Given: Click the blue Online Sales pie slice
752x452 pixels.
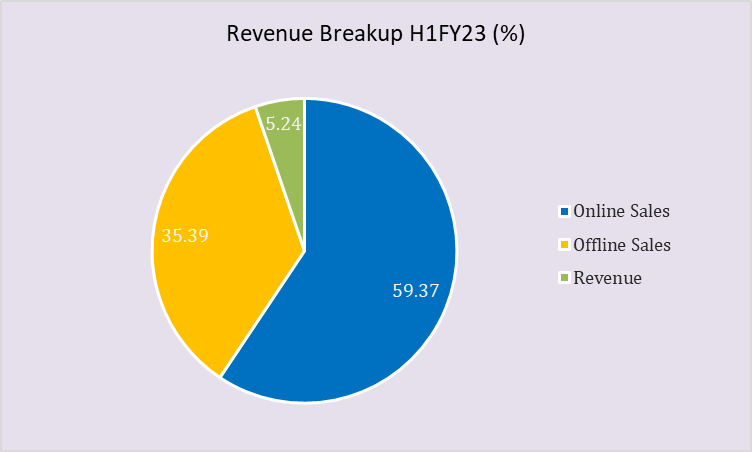Looking at the screenshot, I should 380,320.
